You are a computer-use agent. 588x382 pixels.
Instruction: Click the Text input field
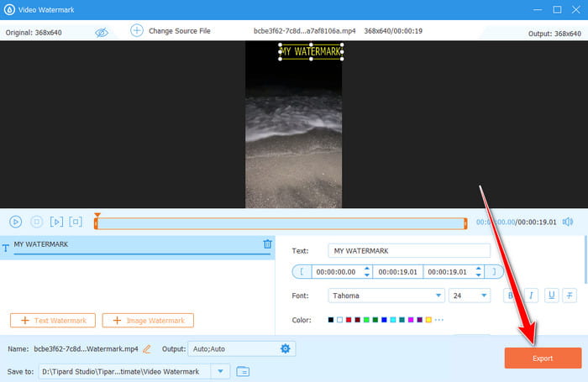[x=409, y=251]
